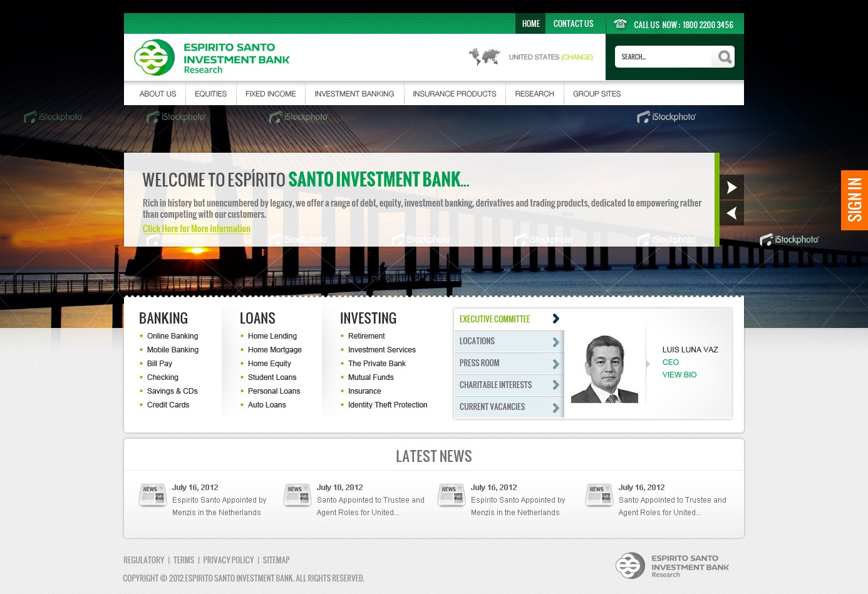Open the Insurance Products menu
This screenshot has width=868, height=594.
click(455, 94)
